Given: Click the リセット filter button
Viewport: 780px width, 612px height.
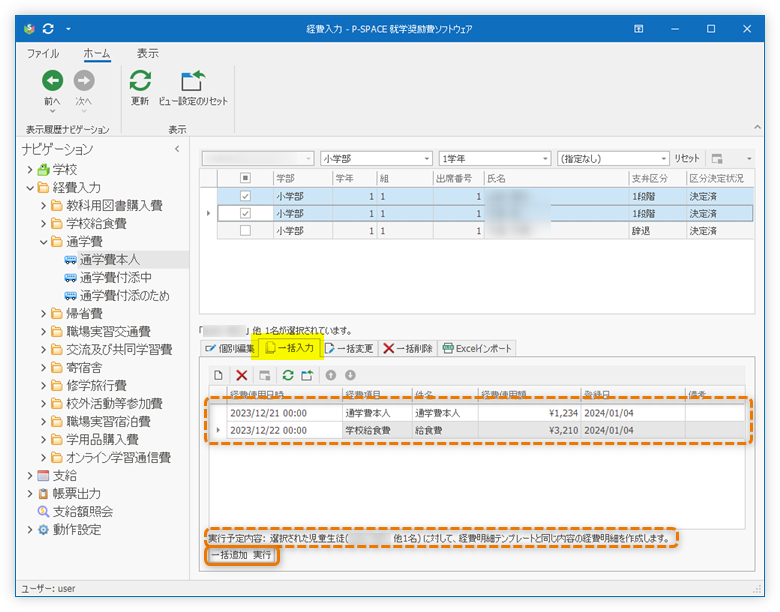Looking at the screenshot, I should (x=687, y=158).
